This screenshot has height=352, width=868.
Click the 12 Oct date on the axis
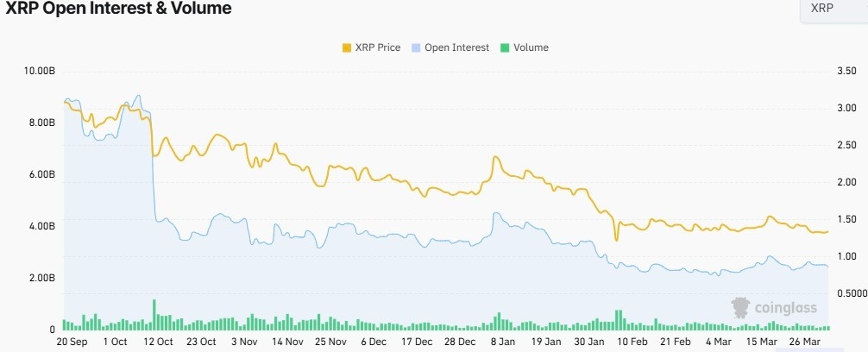[x=159, y=342]
